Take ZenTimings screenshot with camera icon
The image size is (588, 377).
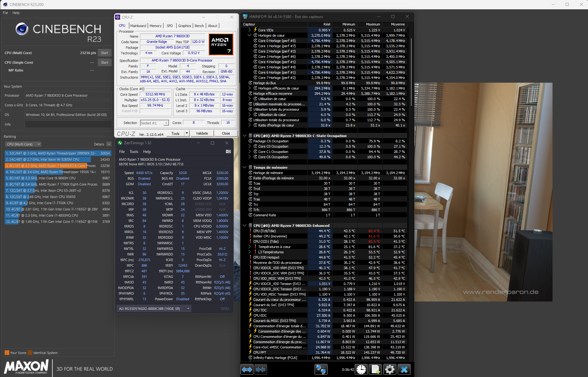coord(228,152)
